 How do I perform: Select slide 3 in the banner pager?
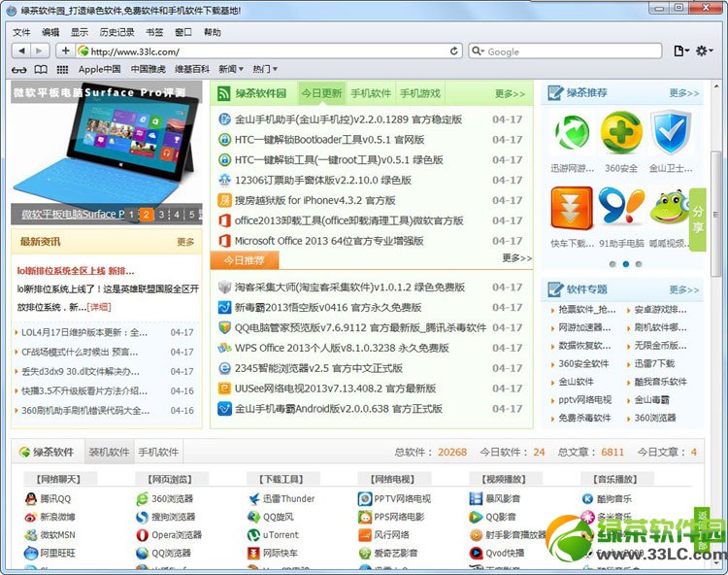[161, 215]
